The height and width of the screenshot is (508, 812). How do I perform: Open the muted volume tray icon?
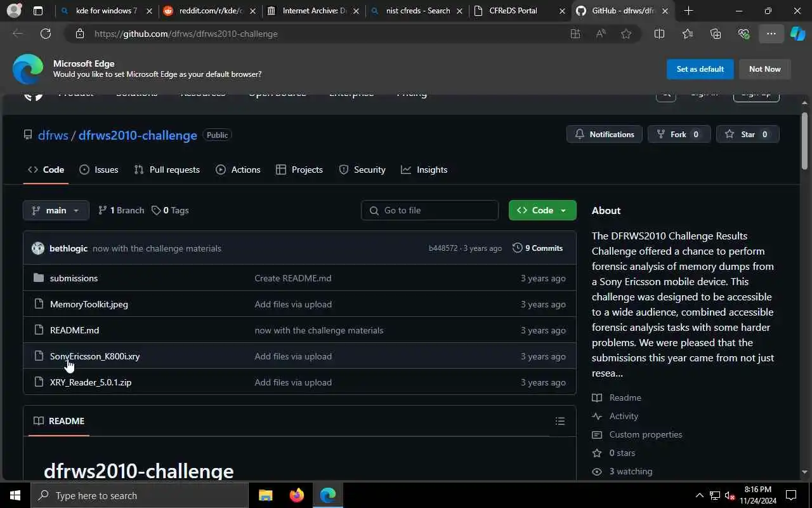[x=730, y=495]
